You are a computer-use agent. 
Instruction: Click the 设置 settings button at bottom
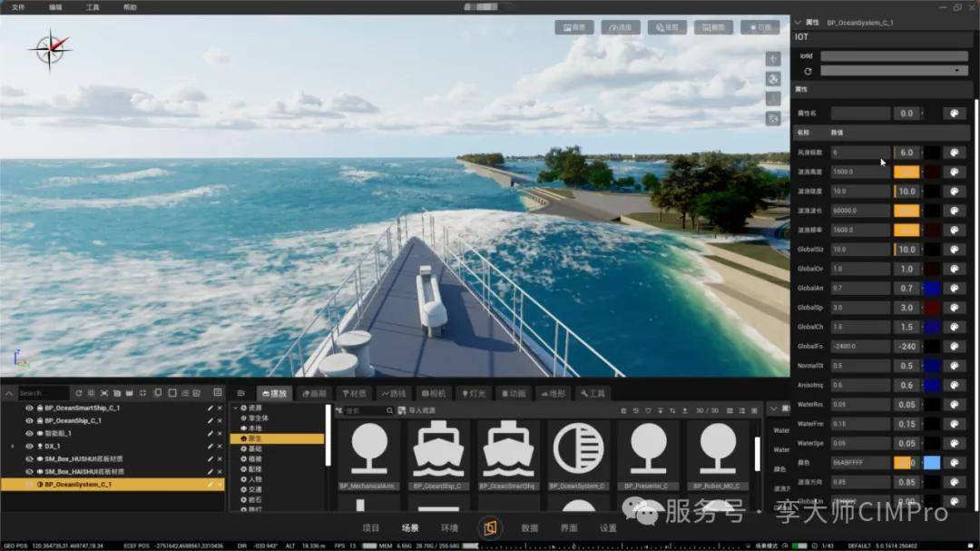pos(607,528)
